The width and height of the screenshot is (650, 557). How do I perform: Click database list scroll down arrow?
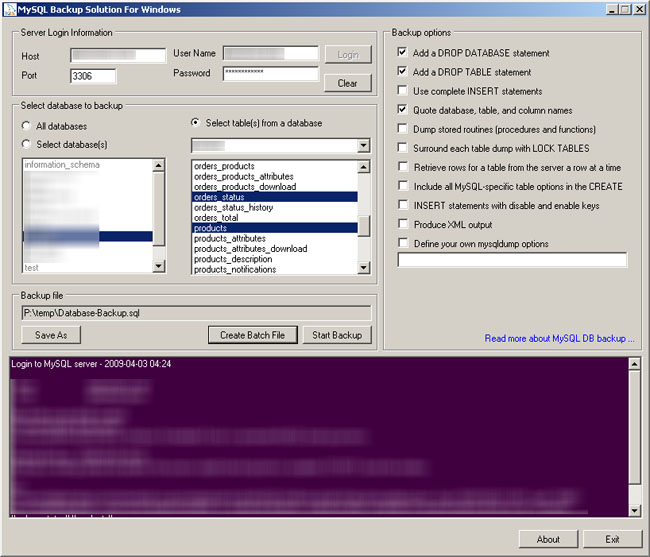coord(159,266)
